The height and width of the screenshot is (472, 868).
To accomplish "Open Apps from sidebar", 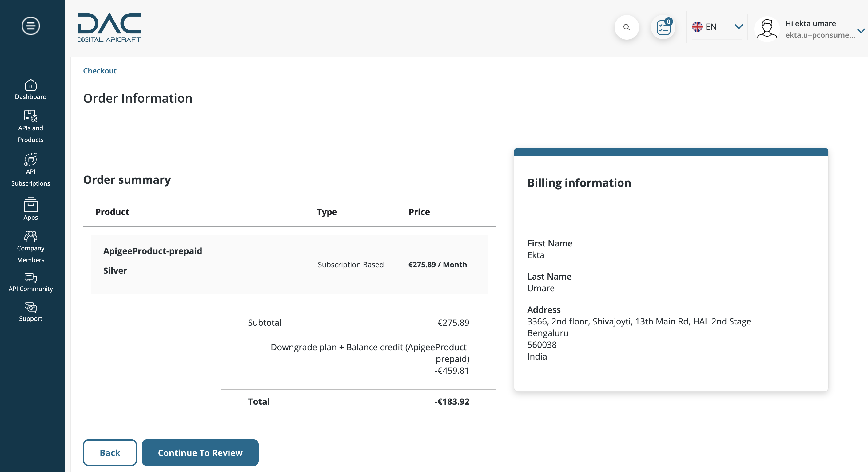I will [31, 209].
